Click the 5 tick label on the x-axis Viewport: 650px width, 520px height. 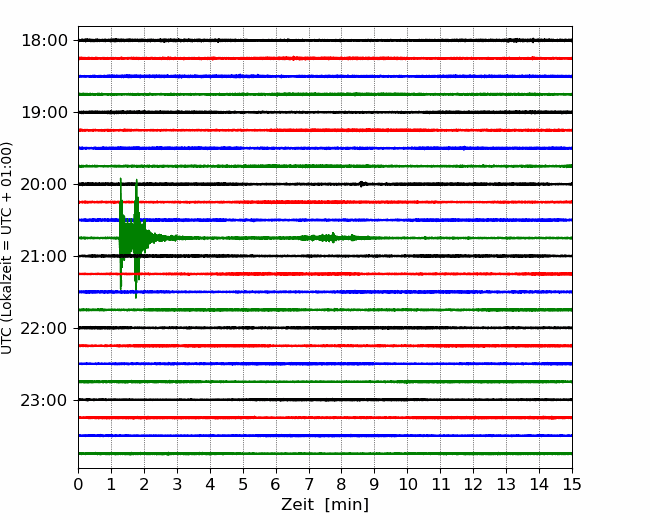click(243, 485)
